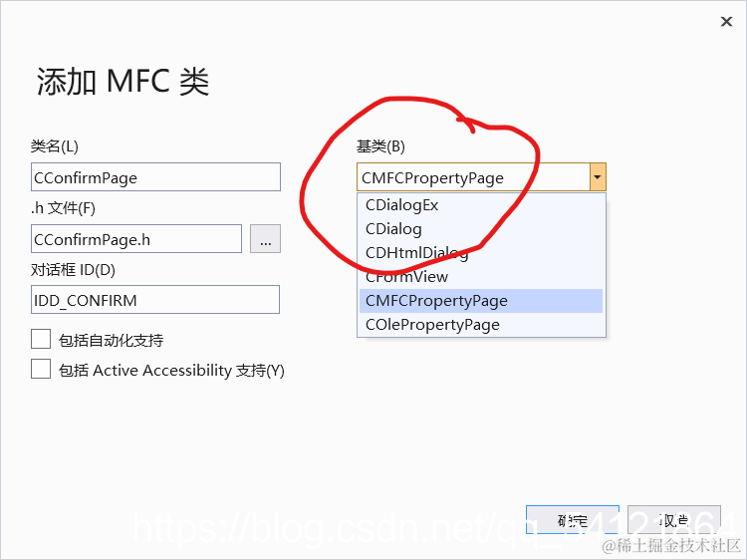This screenshot has width=747, height=560.
Task: Enable automation support checkbox
Action: 41,340
